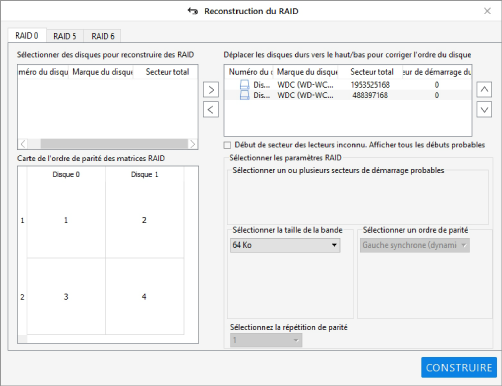This screenshot has width=502, height=386.
Task: Click the RAID reconstruction title icon
Action: coord(193,11)
